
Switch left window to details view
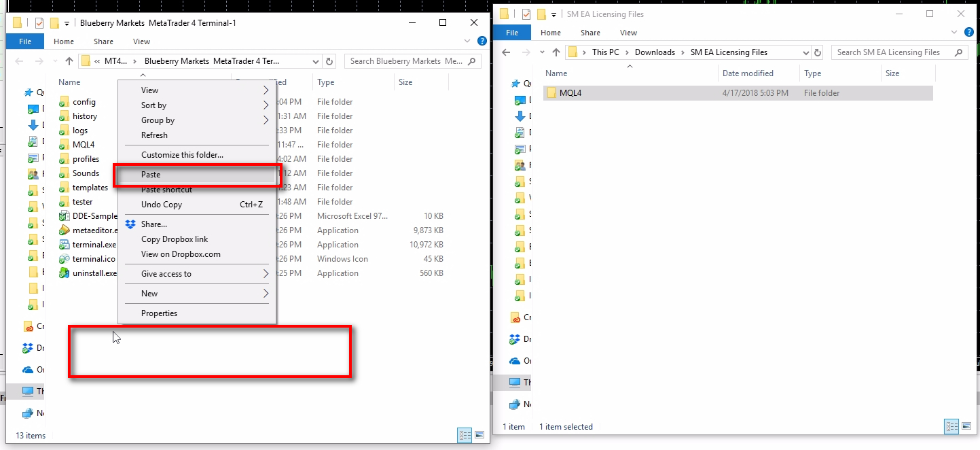465,435
